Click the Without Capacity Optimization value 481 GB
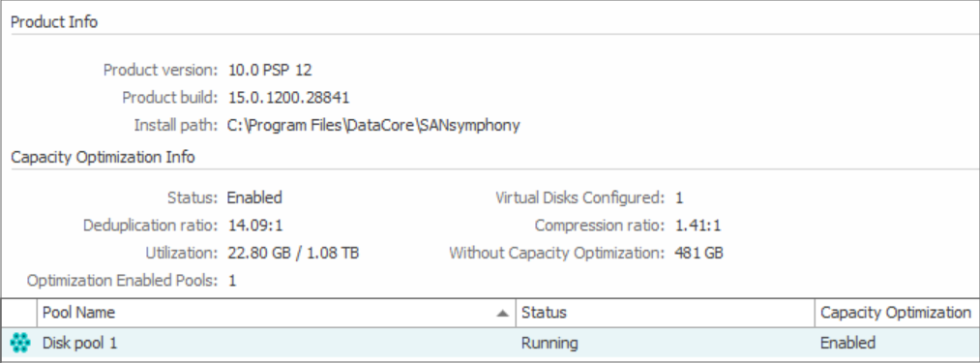 click(698, 253)
